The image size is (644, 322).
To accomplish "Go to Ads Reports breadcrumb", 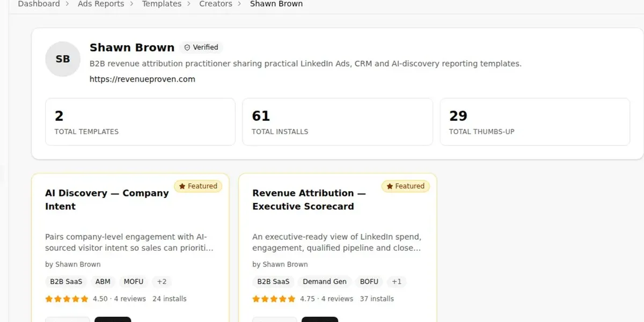I will 101,4.
